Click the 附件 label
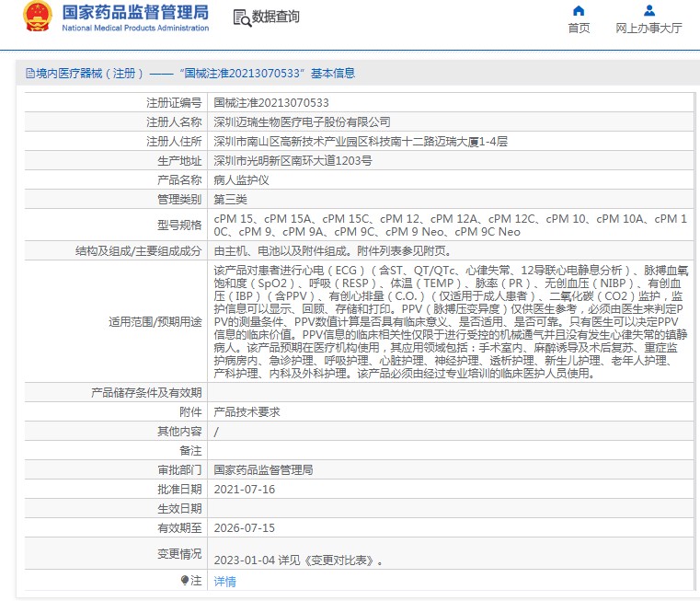The image size is (700, 601). point(190,412)
